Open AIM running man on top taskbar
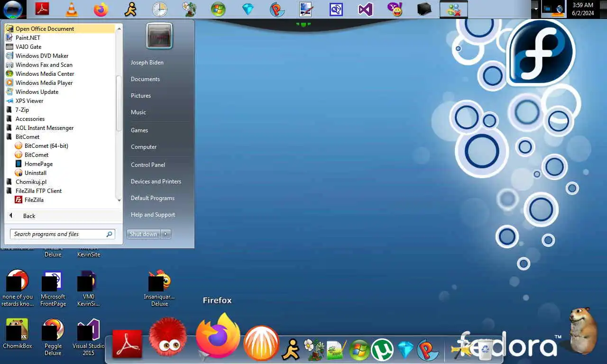Image resolution: width=607 pixels, height=364 pixels. [x=130, y=9]
